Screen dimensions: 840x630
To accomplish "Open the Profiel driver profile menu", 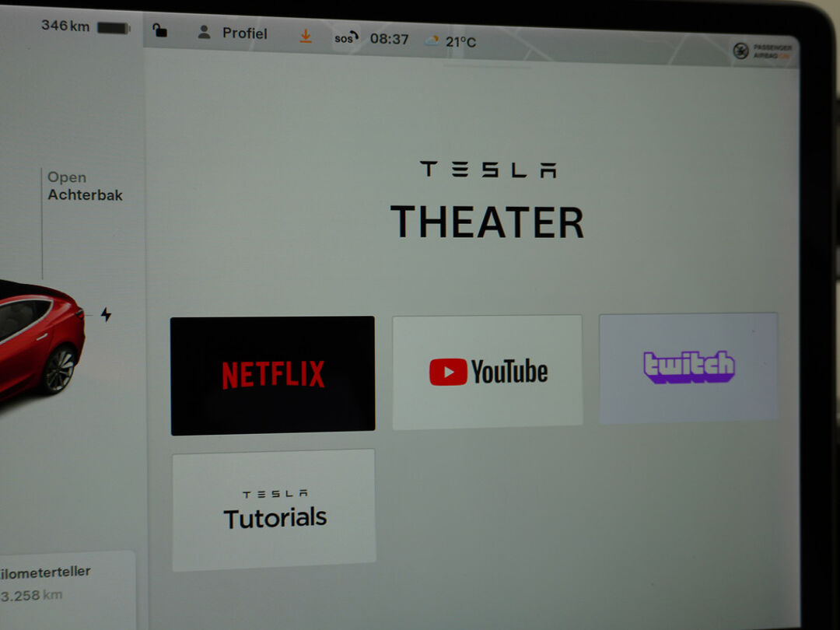I will (233, 33).
